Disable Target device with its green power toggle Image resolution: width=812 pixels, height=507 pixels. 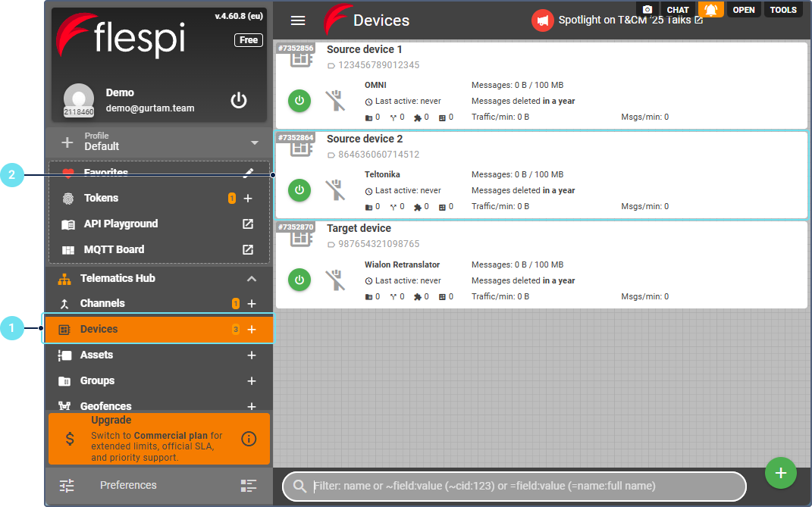point(299,280)
